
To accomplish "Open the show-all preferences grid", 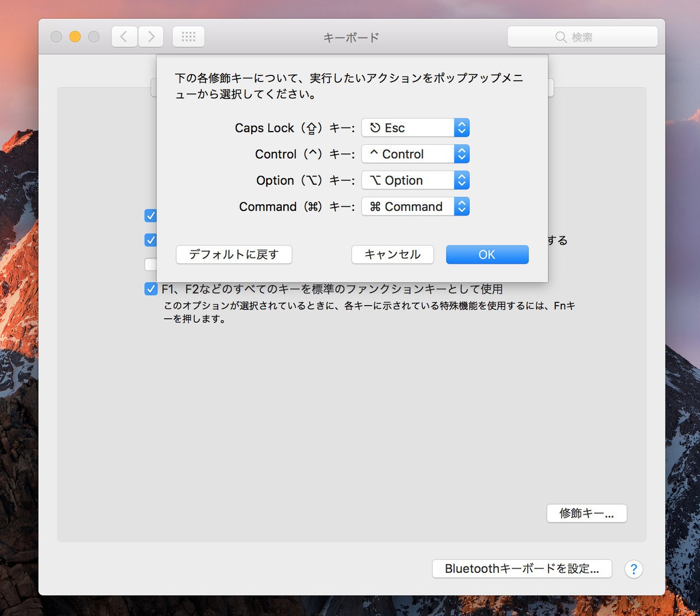I will tap(189, 37).
